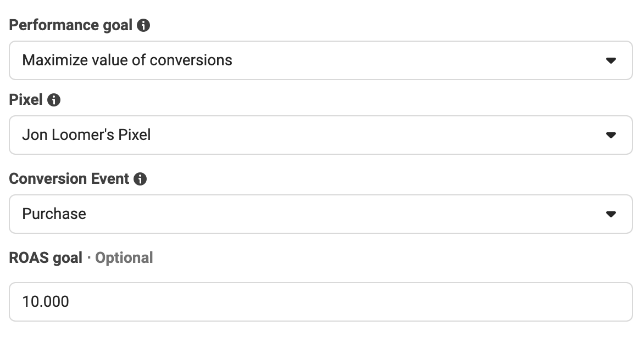Click the Pixel label text
This screenshot has width=644, height=337.
coord(25,100)
